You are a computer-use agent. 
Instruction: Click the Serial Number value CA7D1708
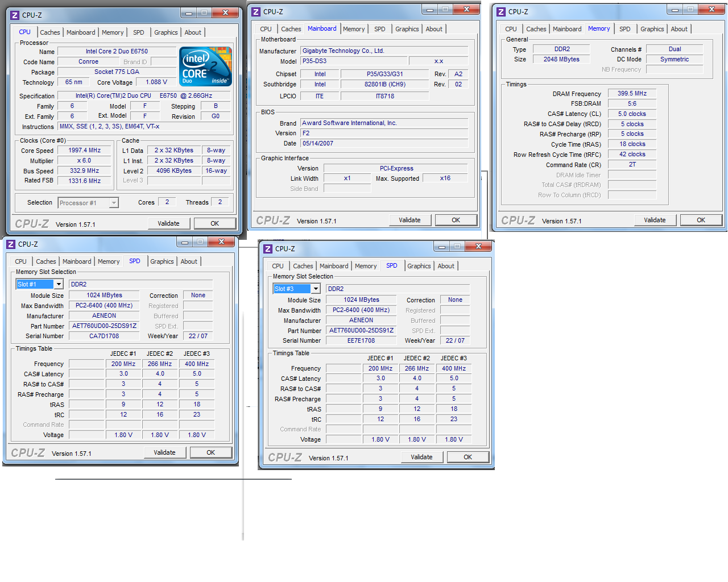tap(104, 336)
